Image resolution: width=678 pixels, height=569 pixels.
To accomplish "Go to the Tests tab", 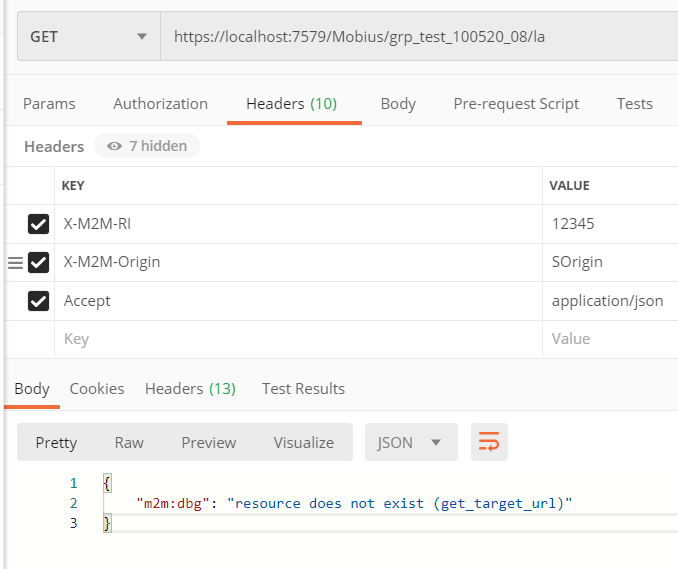I will click(x=634, y=104).
